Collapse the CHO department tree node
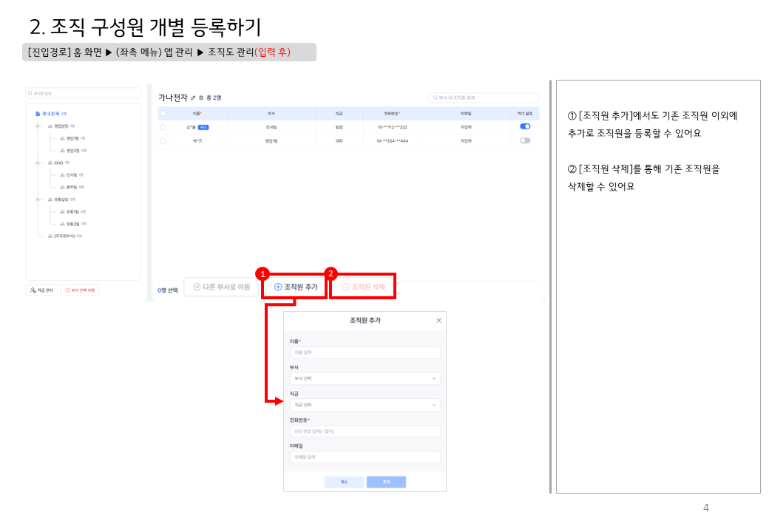769x532 pixels. pos(38,163)
